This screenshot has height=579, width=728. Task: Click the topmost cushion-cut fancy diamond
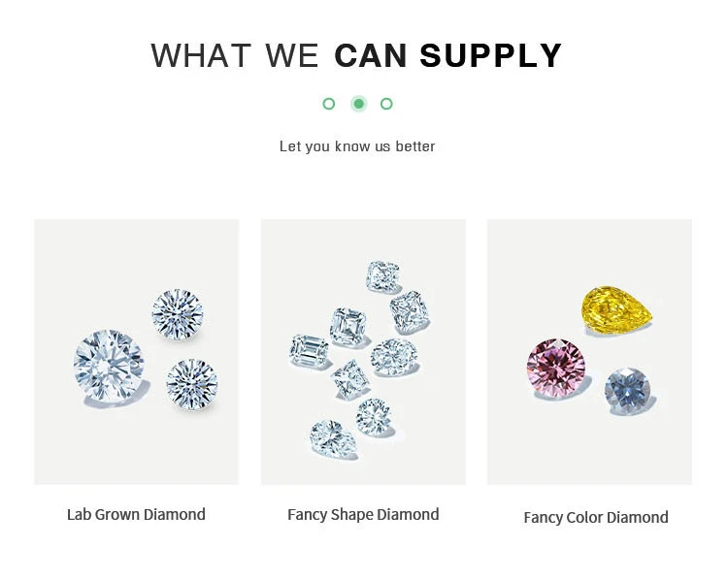click(x=382, y=276)
